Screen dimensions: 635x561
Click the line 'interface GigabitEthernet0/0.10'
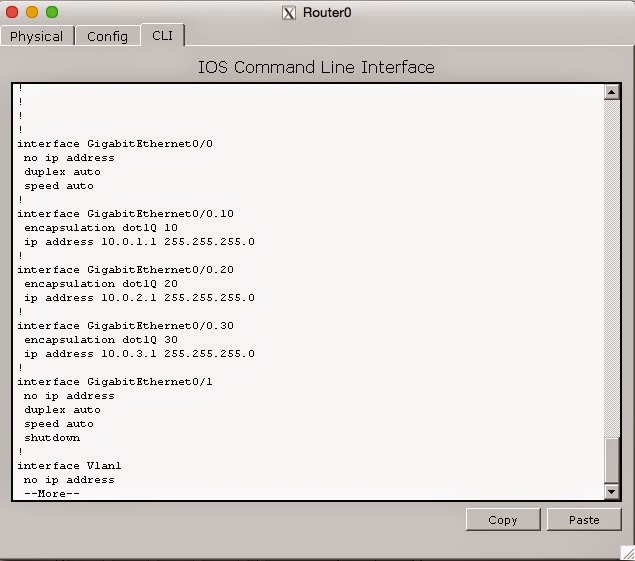pyautogui.click(x=126, y=214)
